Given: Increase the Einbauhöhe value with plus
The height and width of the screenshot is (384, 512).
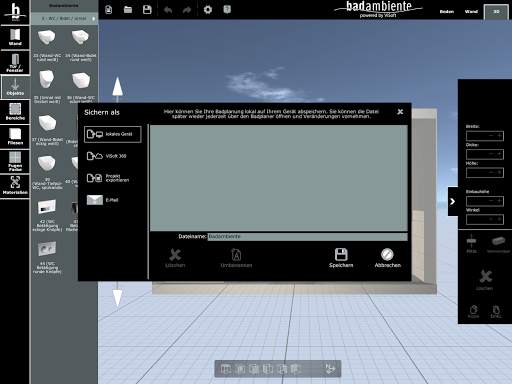Looking at the screenshot, I should (x=499, y=201).
